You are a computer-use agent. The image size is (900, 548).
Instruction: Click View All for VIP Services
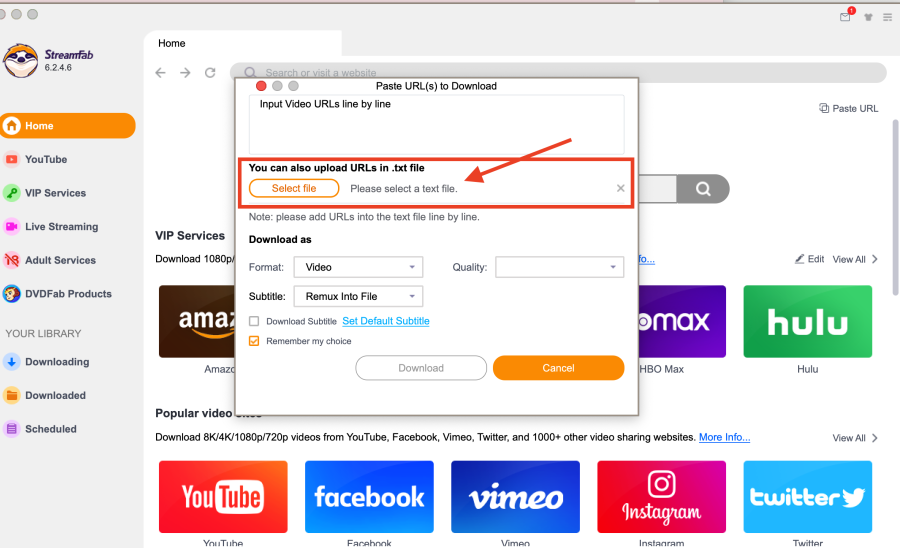click(855, 259)
